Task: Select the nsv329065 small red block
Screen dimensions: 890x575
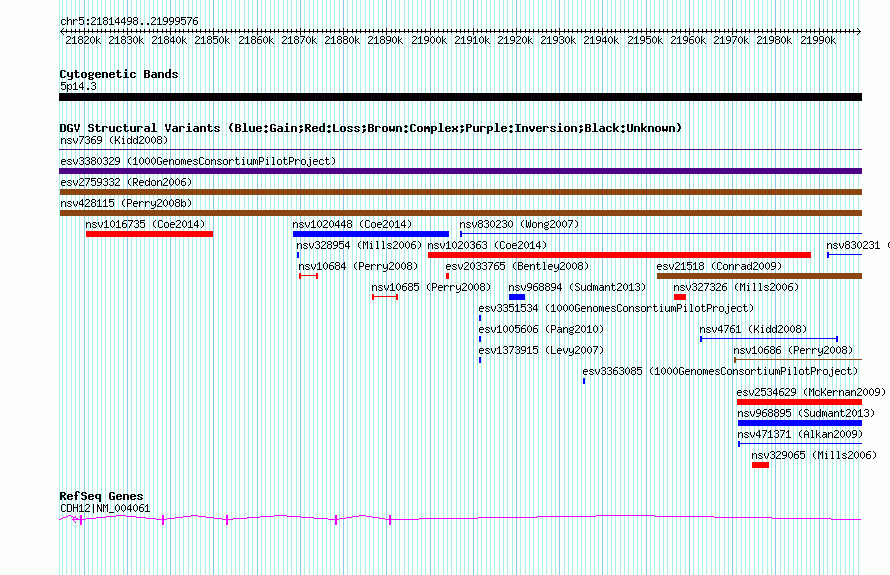Action: tap(760, 465)
